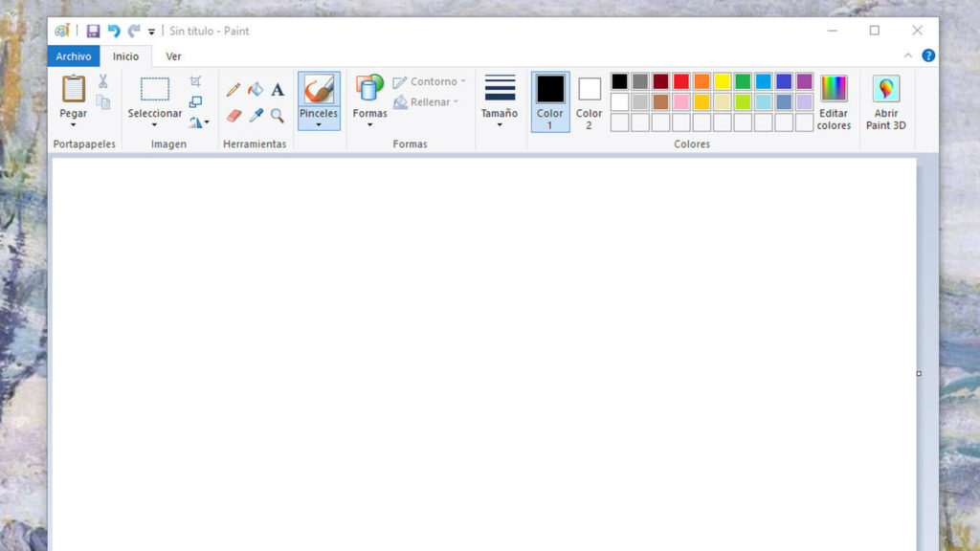Switch to the Ver tab
Image resolution: width=980 pixels, height=551 pixels.
tap(173, 55)
